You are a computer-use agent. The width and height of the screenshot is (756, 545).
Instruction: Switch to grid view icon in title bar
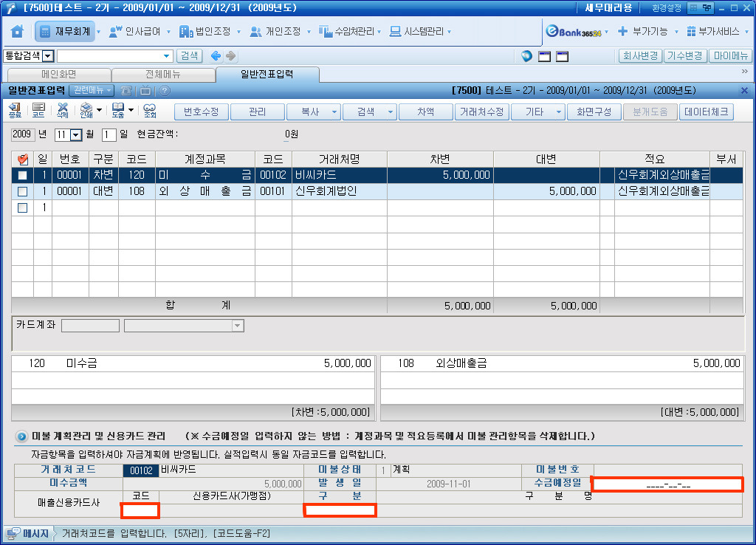click(693, 7)
